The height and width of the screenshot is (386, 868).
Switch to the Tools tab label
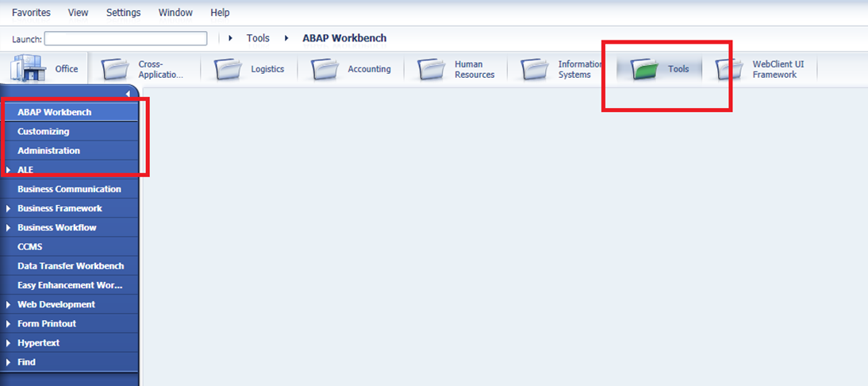click(678, 69)
